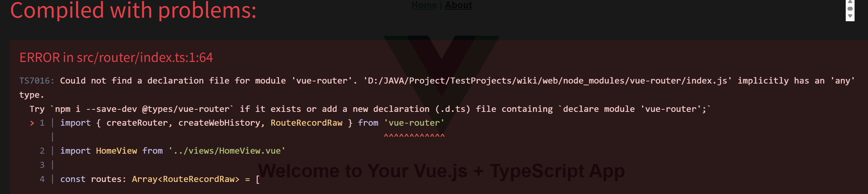Click 'RouteRecordRaw' in the line 1 import
This screenshot has height=194, width=868.
pyautogui.click(x=306, y=123)
